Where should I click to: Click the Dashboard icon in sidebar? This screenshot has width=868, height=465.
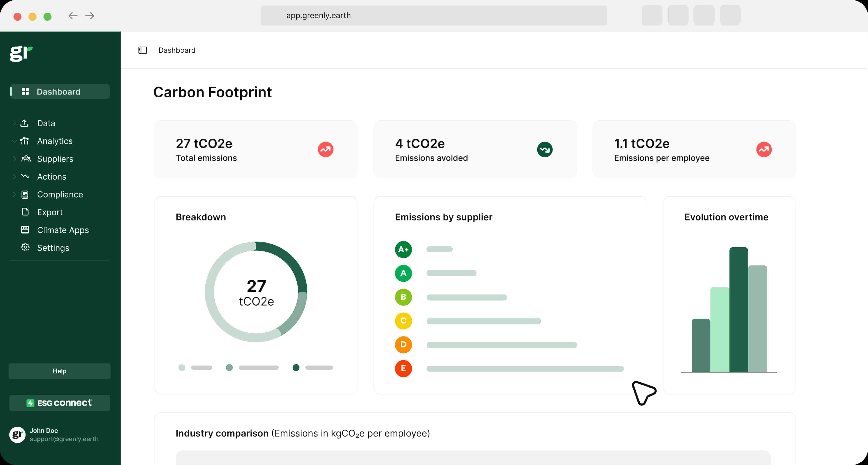[x=25, y=91]
